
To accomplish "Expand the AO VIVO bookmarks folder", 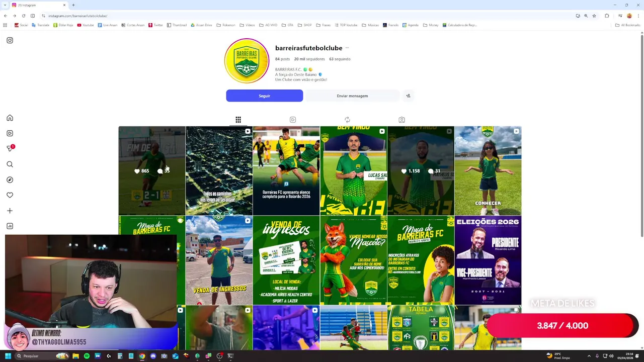I will coord(269,25).
